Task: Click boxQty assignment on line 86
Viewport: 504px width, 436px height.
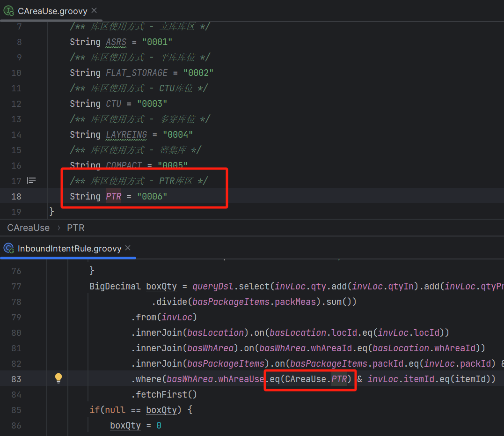Action: pos(125,425)
